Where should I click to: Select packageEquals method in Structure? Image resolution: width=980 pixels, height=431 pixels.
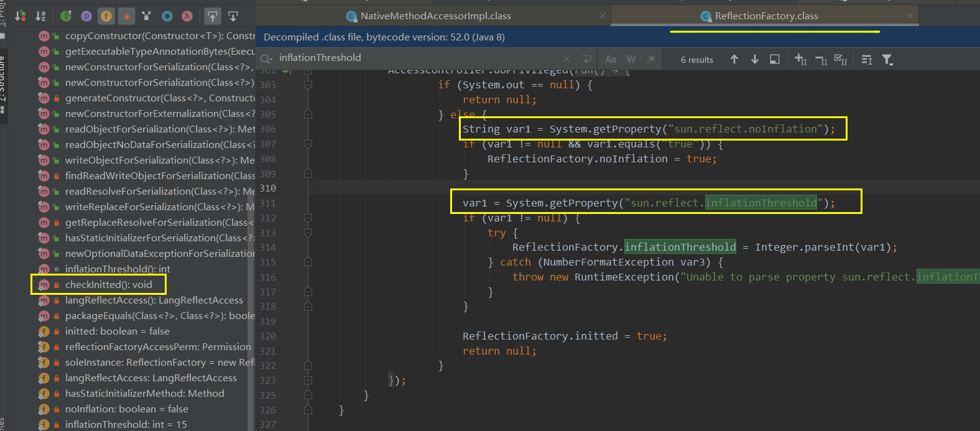[x=160, y=316]
